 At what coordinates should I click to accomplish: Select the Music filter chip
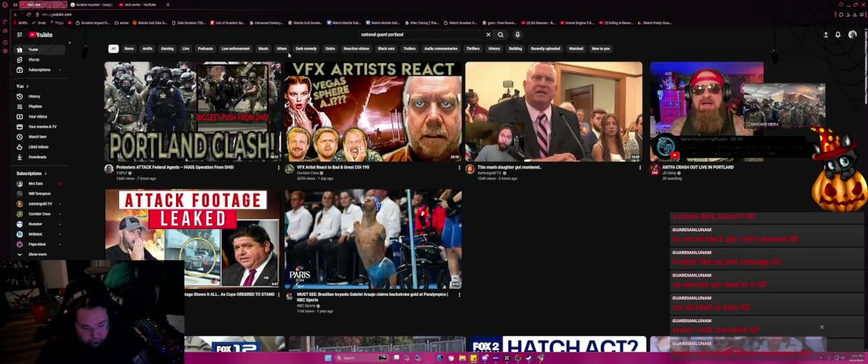click(x=264, y=49)
